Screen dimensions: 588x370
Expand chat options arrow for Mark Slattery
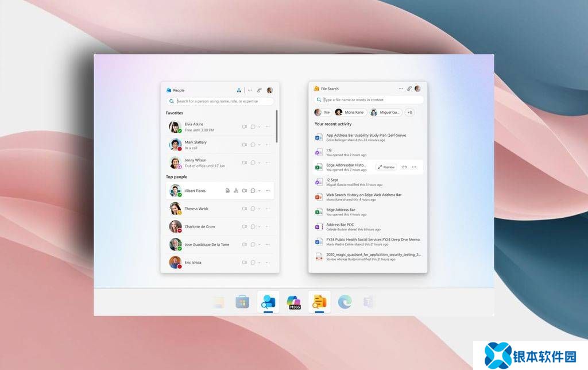pyautogui.click(x=259, y=145)
